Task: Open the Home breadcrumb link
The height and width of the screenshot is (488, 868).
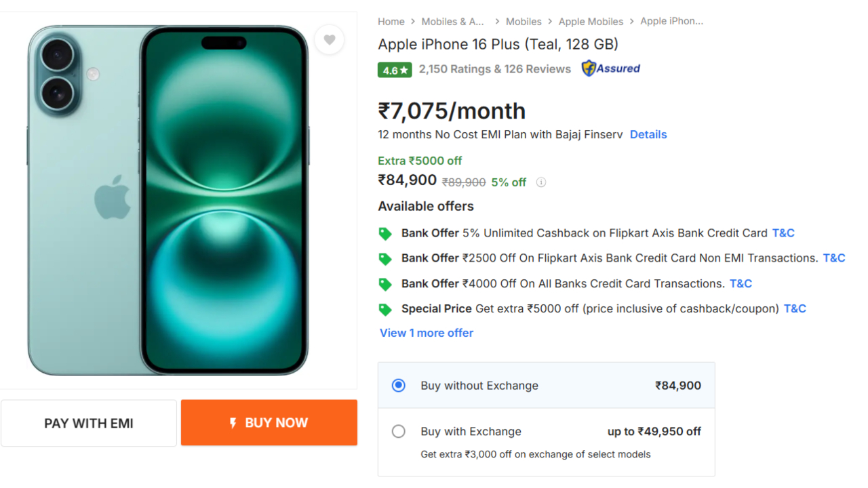Action: pyautogui.click(x=391, y=22)
